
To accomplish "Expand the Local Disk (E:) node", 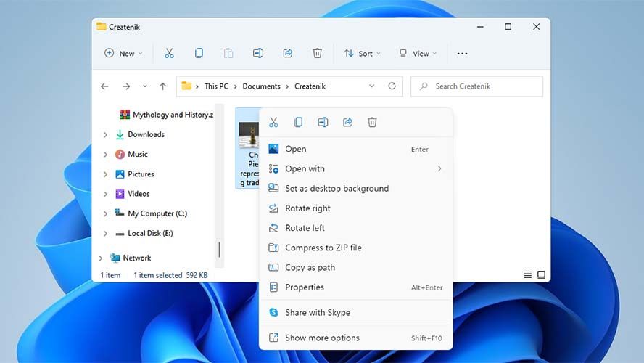I will pyautogui.click(x=106, y=234).
